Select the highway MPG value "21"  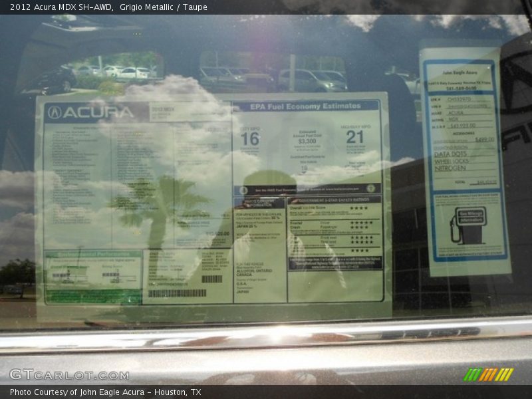click(x=355, y=137)
